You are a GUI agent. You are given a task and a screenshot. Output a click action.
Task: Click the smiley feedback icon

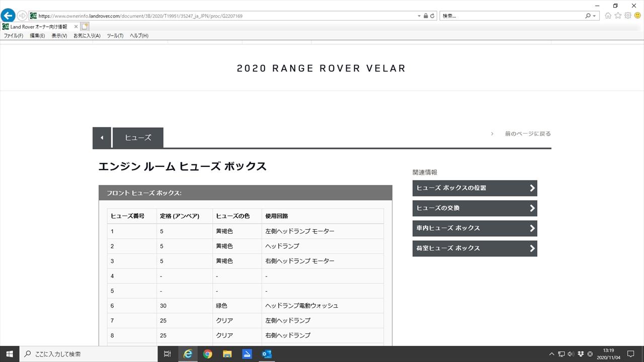[x=637, y=16]
